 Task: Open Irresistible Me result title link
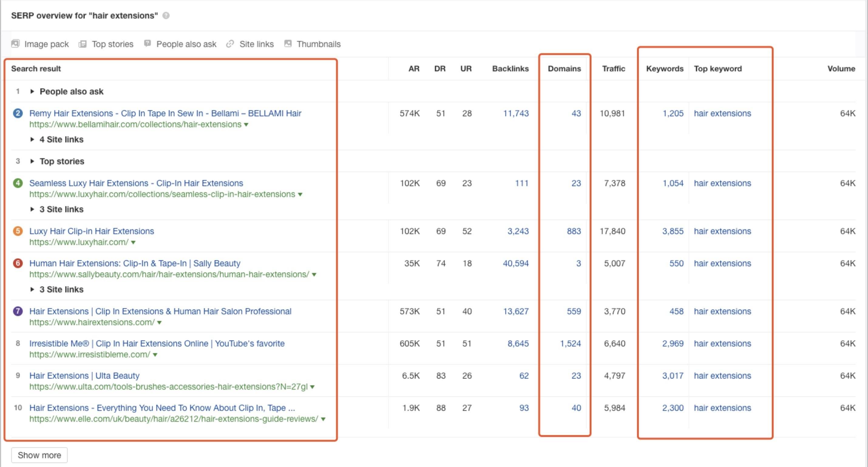(157, 343)
